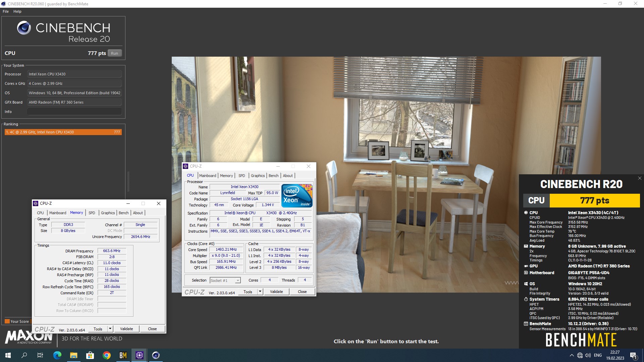The width and height of the screenshot is (644, 362).
Task: Click Validate in CPU-Z Memory window
Action: [x=126, y=329]
